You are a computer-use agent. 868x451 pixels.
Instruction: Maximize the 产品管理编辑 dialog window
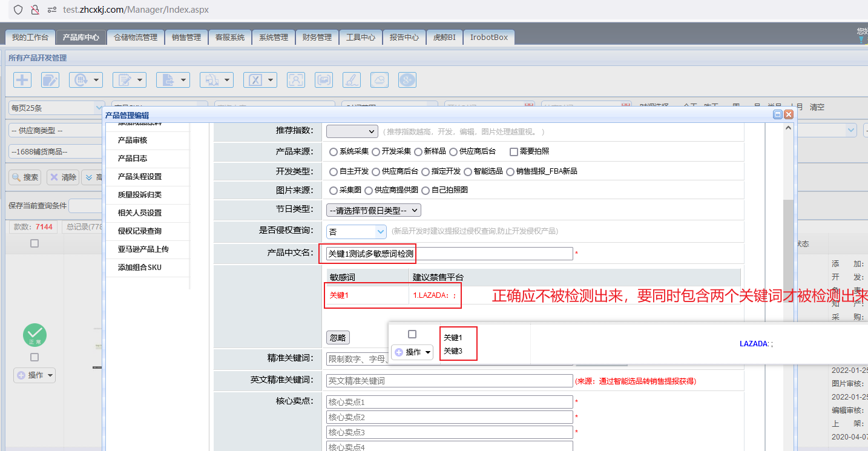click(778, 114)
